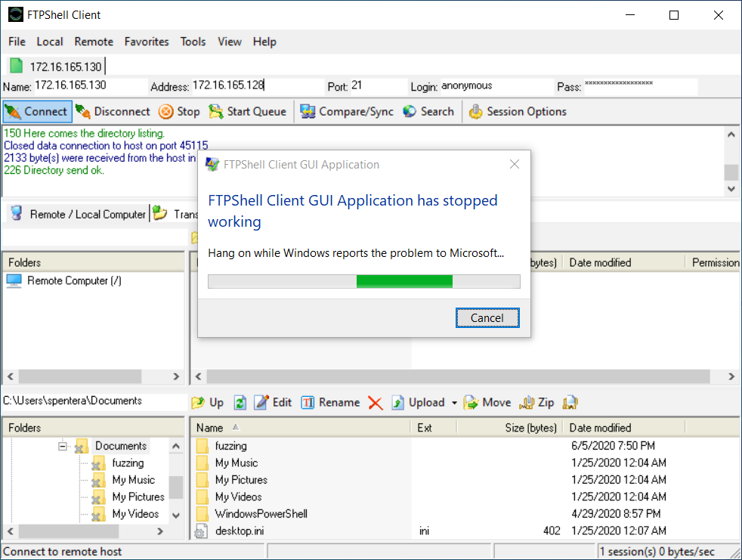Click into the Port field
742x560 pixels.
point(378,85)
